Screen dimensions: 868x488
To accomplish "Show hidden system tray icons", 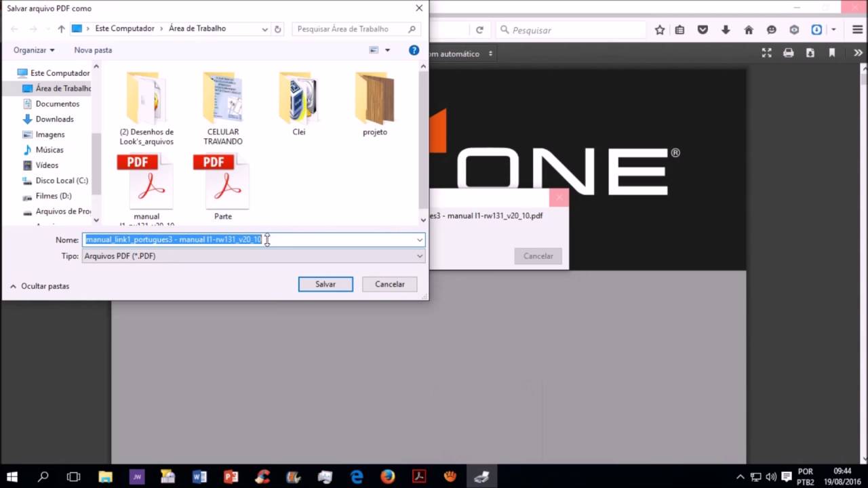I will (x=741, y=476).
